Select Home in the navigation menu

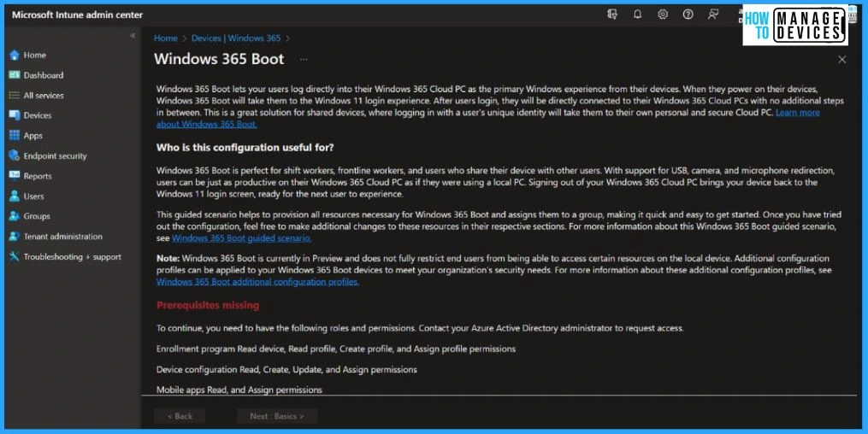(35, 56)
